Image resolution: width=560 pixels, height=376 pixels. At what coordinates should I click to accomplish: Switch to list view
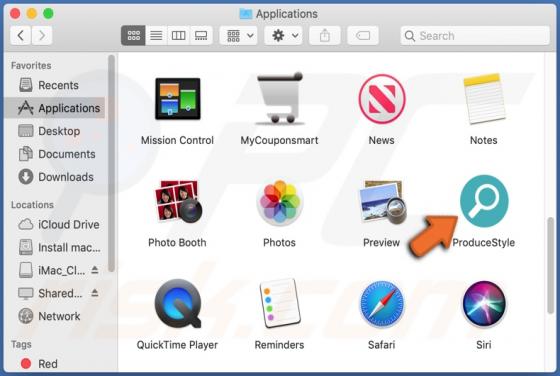tap(156, 35)
